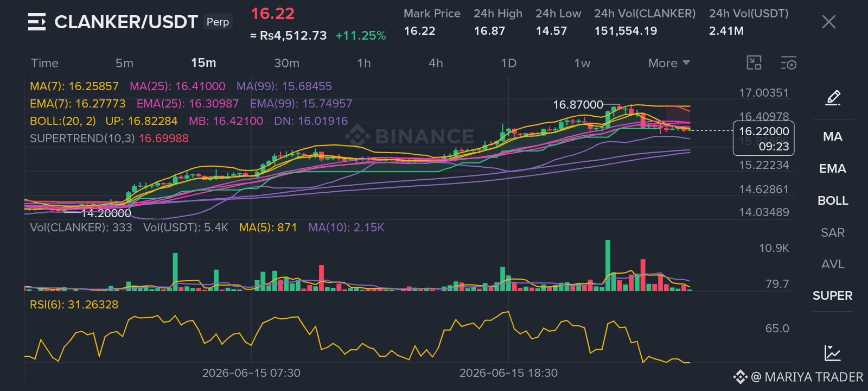Image resolution: width=868 pixels, height=391 pixels.
Task: Click the 79.7 volume axis label
Action: coord(777,284)
